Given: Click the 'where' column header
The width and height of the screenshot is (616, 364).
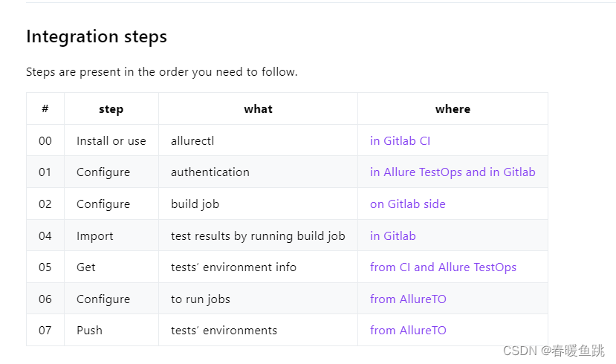Looking at the screenshot, I should coord(453,109).
